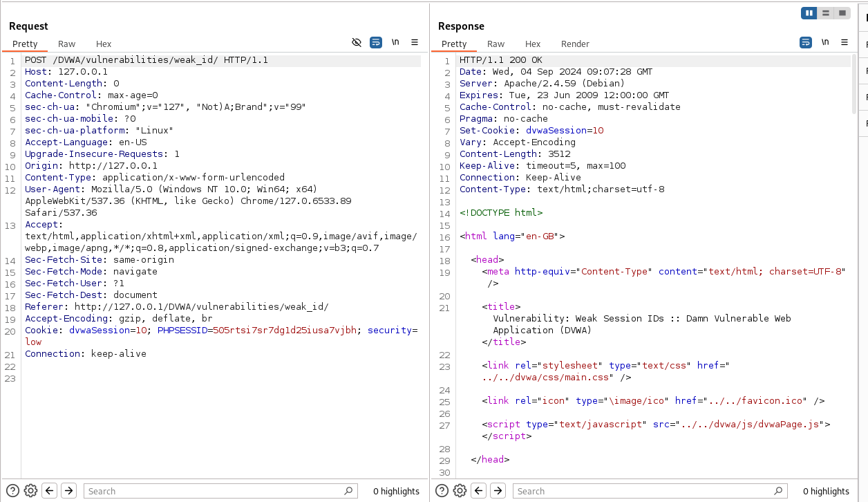
Task: Click the 'Content-Length: 3512' response header
Action: [x=515, y=154]
